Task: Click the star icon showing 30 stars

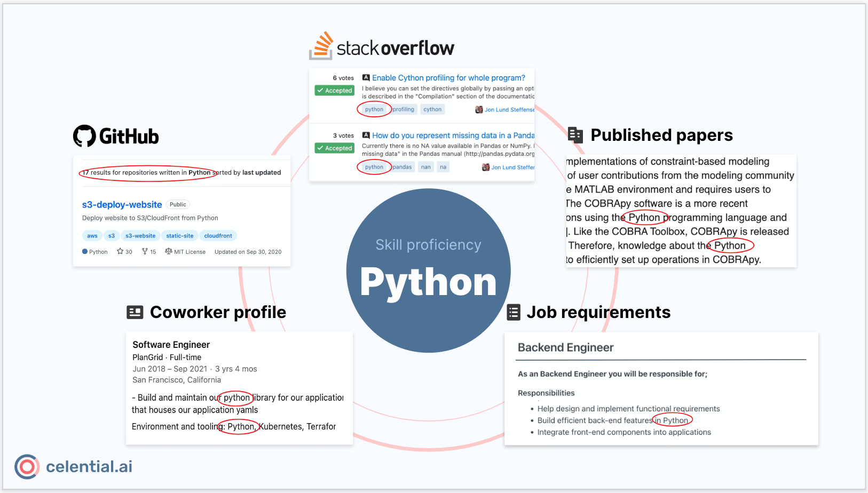Action: [120, 251]
